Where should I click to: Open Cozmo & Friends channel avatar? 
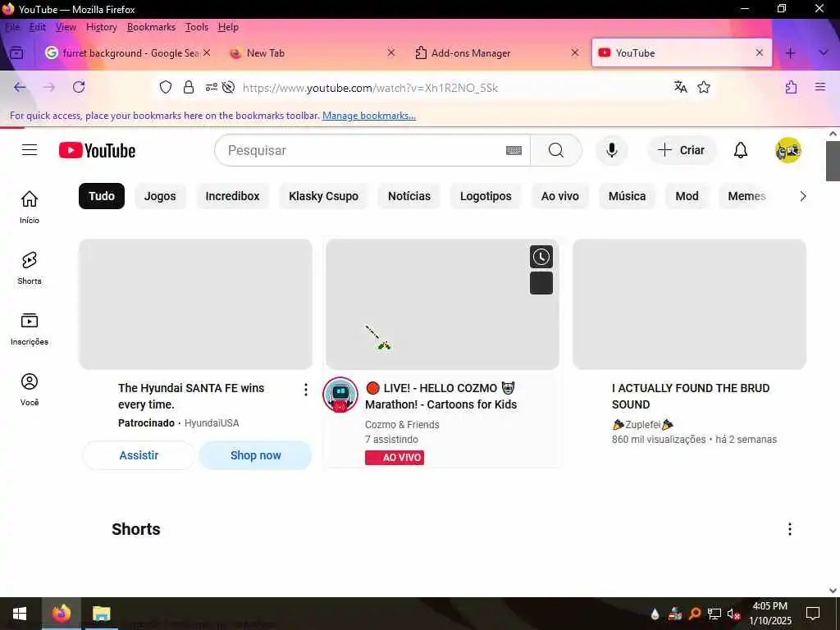coord(340,395)
